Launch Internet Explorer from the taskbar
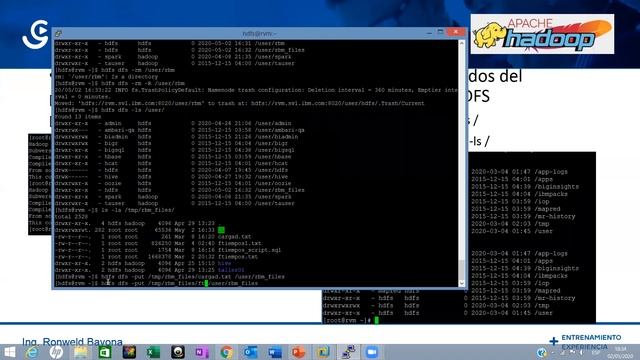The height and width of the screenshot is (360, 640). 32,352
